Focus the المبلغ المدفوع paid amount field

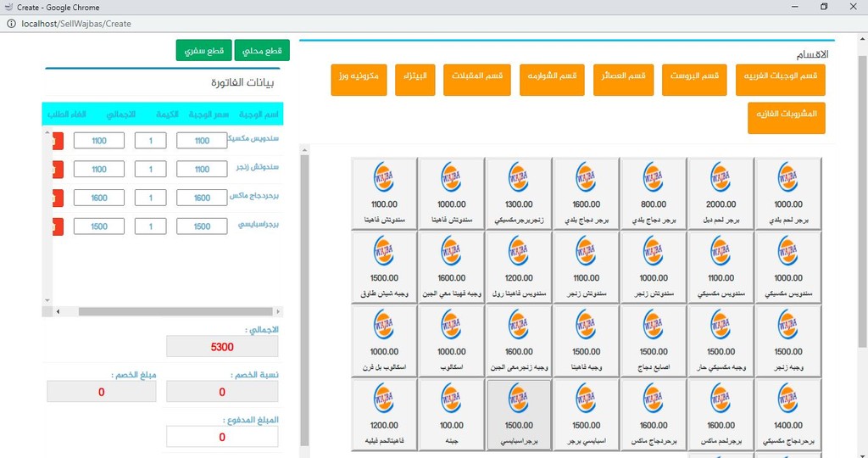point(222,437)
